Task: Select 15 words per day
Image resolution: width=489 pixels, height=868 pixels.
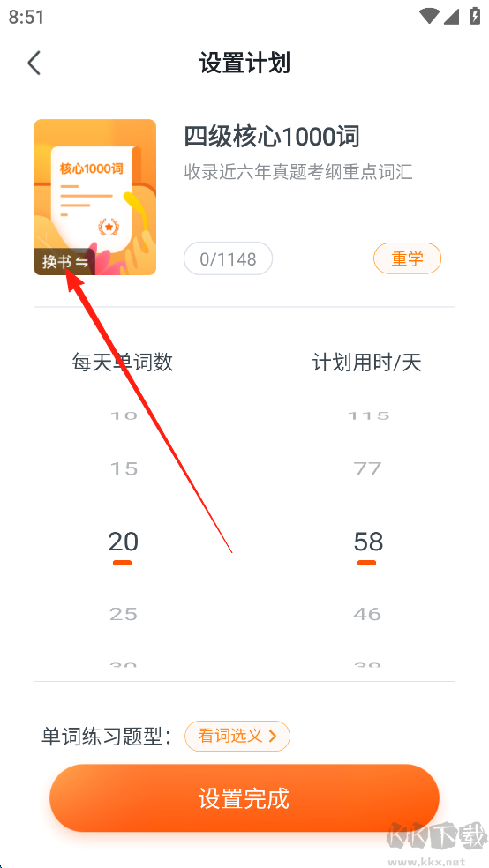Action: 123,469
